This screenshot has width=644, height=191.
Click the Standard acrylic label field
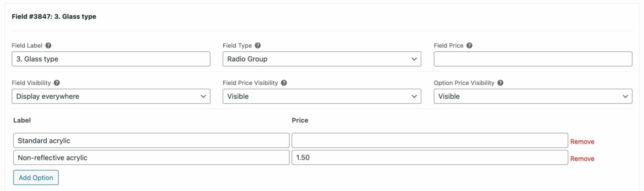click(x=151, y=140)
